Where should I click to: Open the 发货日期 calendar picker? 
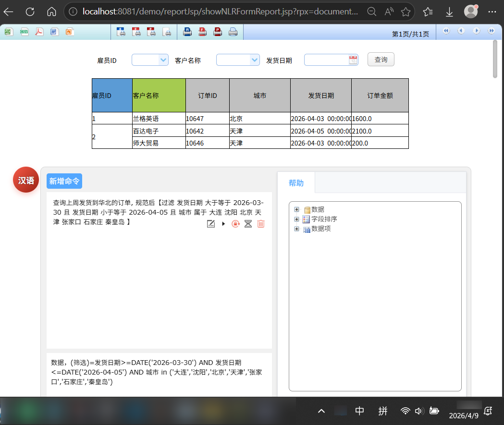click(x=353, y=60)
